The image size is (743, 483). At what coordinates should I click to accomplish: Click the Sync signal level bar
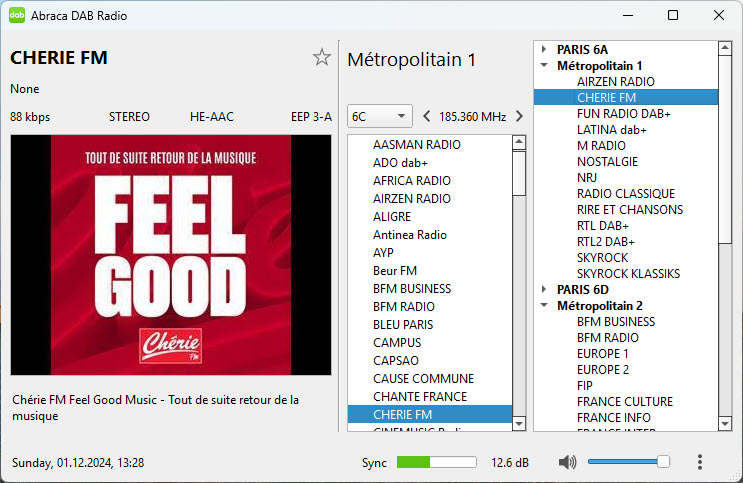[436, 462]
